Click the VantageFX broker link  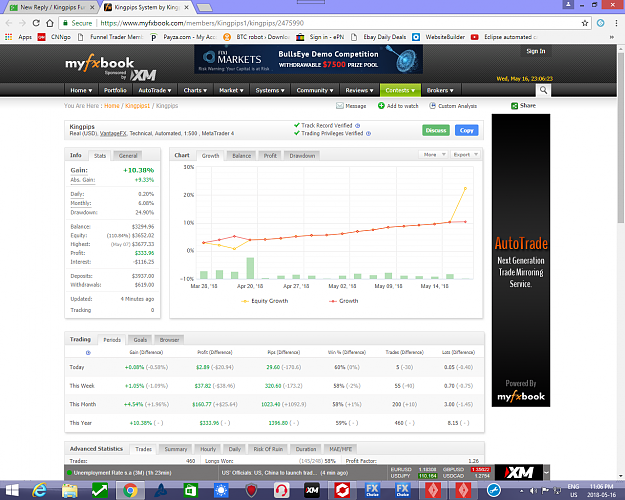coord(113,134)
